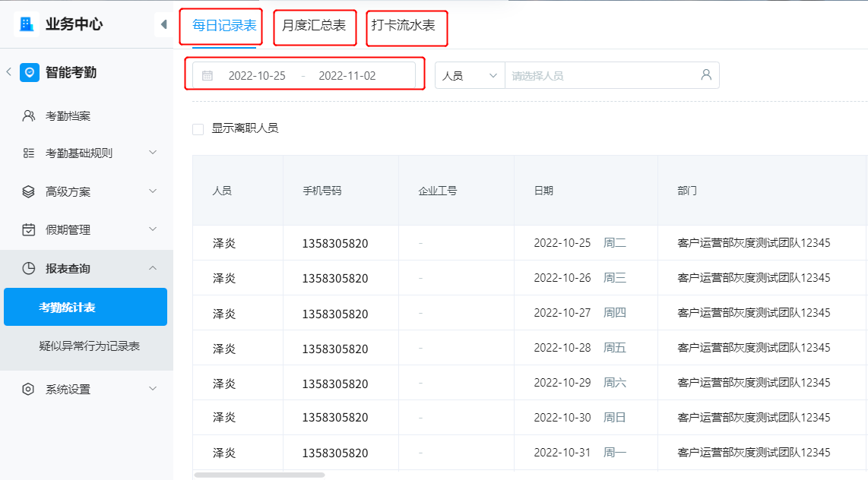This screenshot has width=868, height=480.
Task: Expand the 考勤基础规则 menu chevron
Action: [x=153, y=152]
